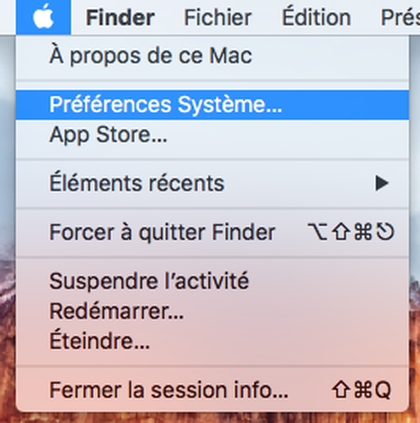Choose Fermer la session info…
The height and width of the screenshot is (423, 420).
coord(212,390)
